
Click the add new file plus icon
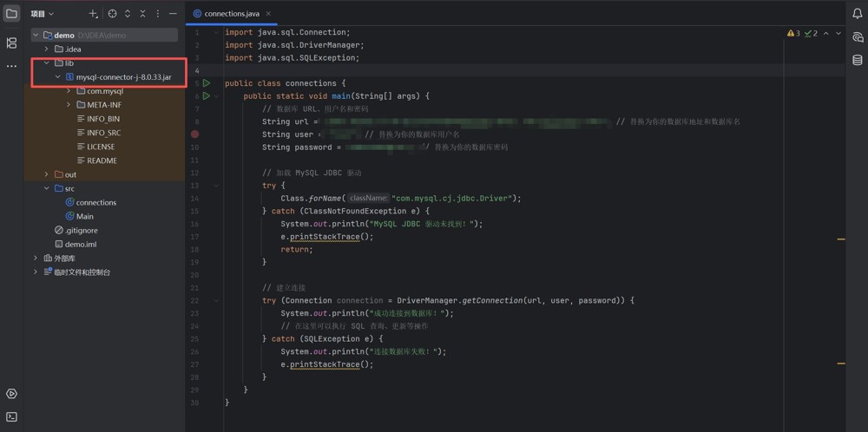coord(93,13)
